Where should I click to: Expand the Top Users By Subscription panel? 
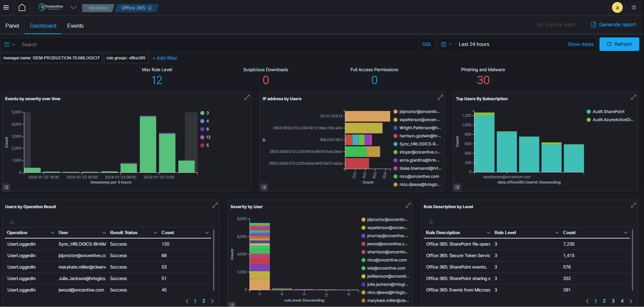(x=634, y=97)
